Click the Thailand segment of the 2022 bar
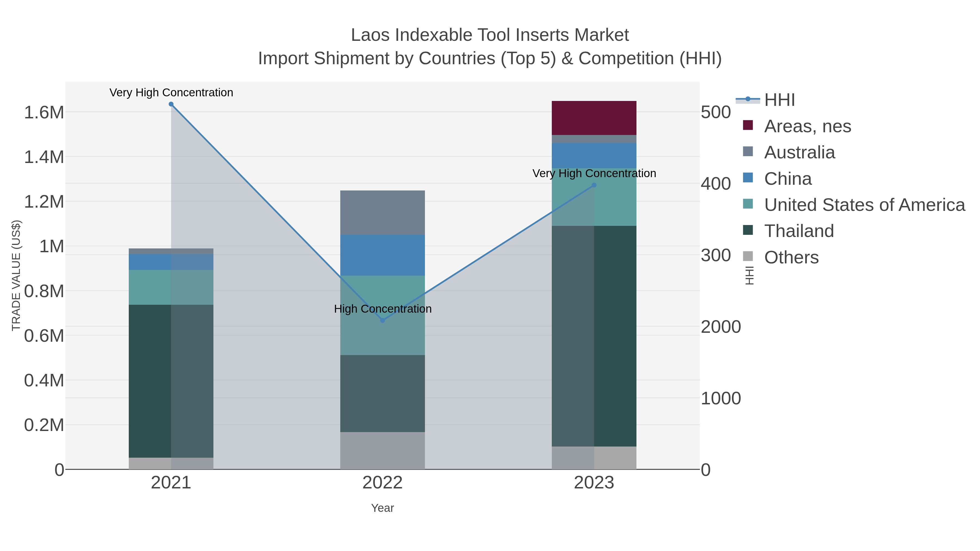Screen dimensions: 980x551 click(383, 393)
